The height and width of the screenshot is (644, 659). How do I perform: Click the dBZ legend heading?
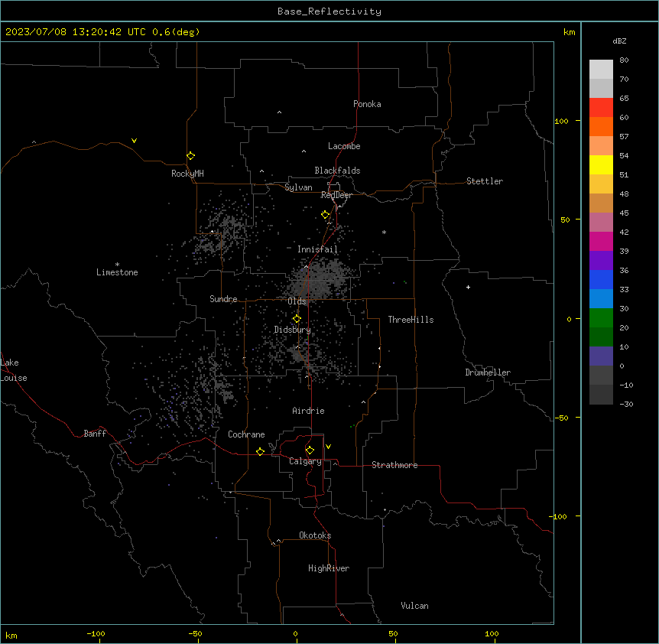(619, 41)
